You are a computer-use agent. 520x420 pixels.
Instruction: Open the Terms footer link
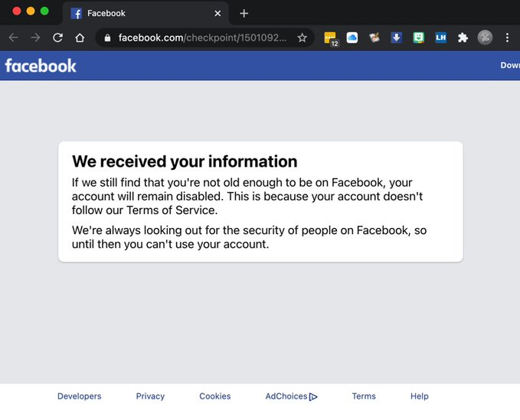pyautogui.click(x=364, y=396)
